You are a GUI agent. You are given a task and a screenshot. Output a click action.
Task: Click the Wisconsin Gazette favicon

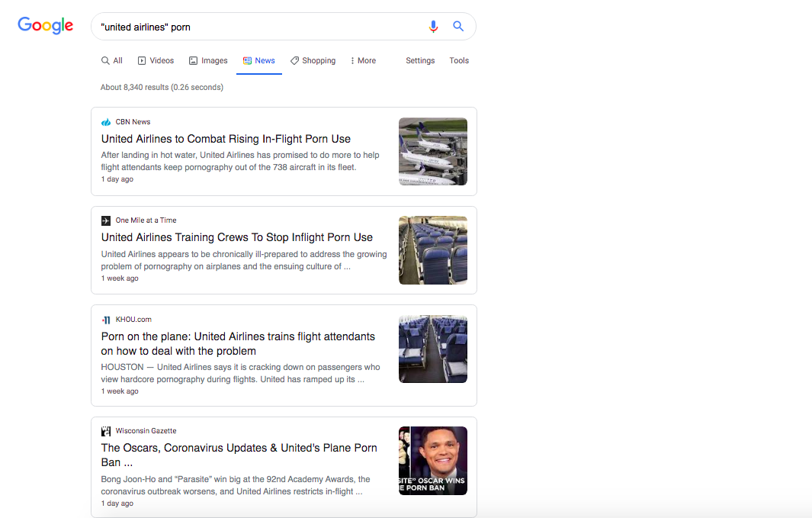pos(106,431)
